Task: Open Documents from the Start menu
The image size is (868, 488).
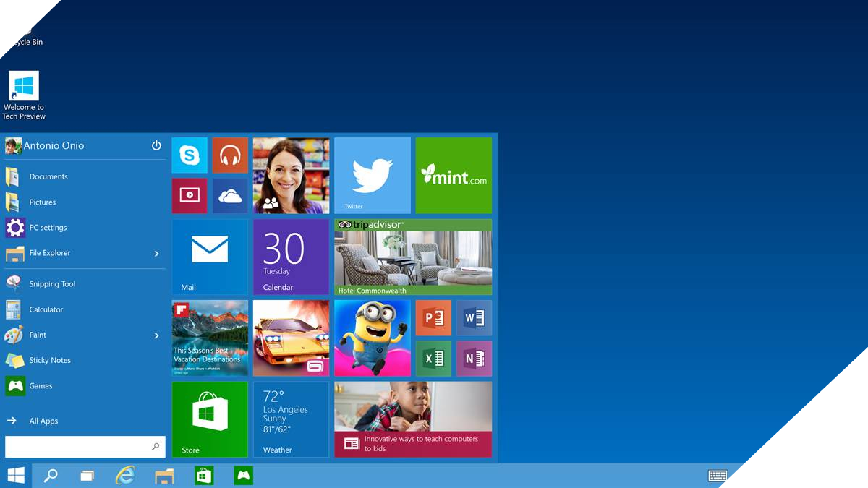Action: point(48,176)
